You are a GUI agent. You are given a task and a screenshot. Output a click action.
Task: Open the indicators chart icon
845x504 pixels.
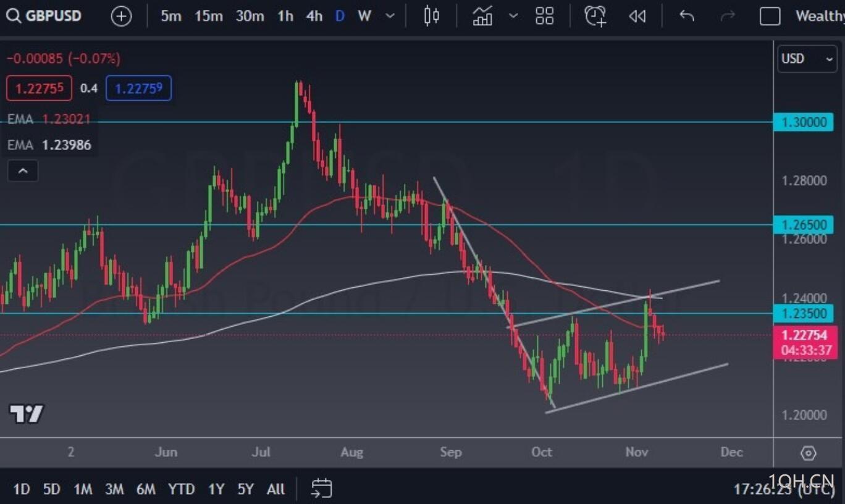tap(482, 16)
